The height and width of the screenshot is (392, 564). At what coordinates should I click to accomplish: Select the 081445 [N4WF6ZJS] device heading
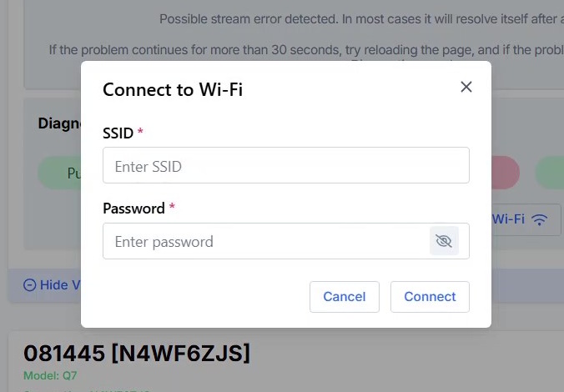click(137, 354)
